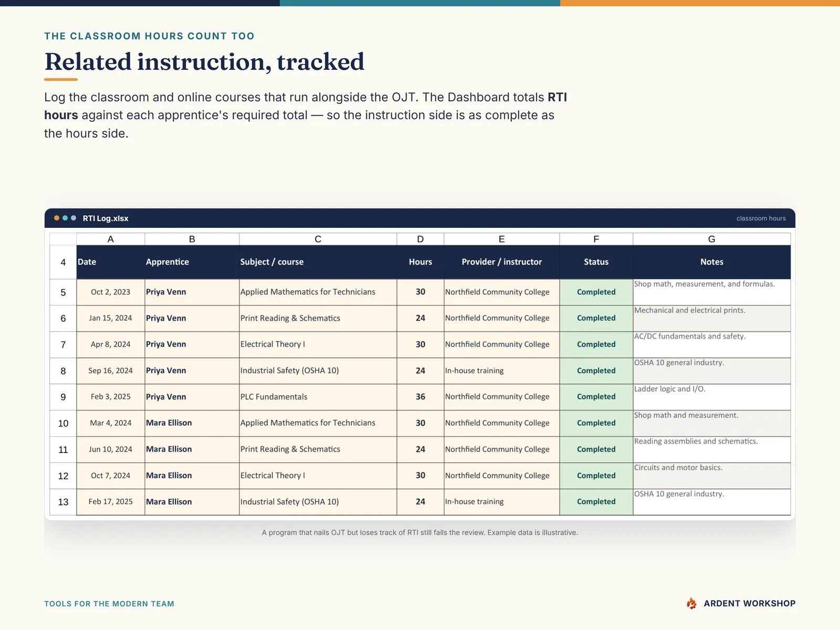Click Print Reading & Schematics in row 6
840x630 pixels.
318,318
